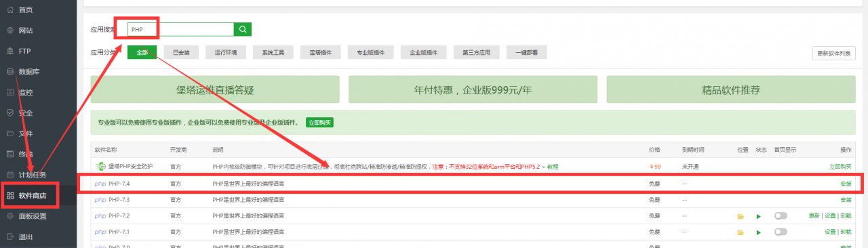Select the 运行环境 category filter
The height and width of the screenshot is (248, 868).
tap(226, 52)
